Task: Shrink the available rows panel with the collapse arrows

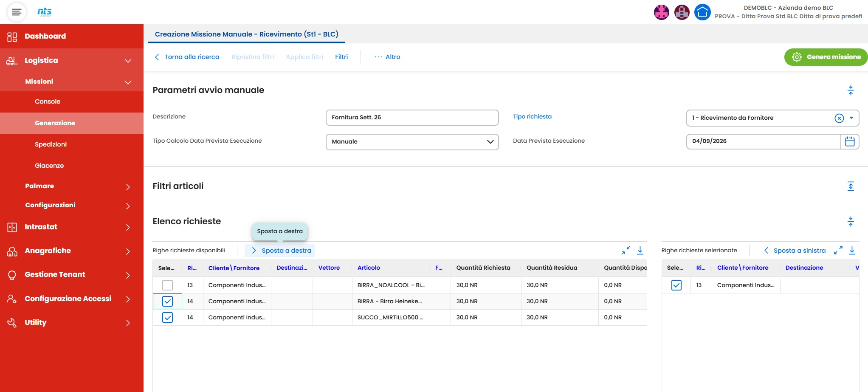Action: coord(626,251)
